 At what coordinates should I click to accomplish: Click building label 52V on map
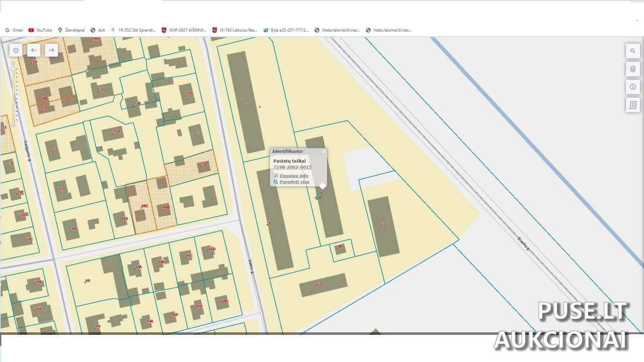(101, 89)
